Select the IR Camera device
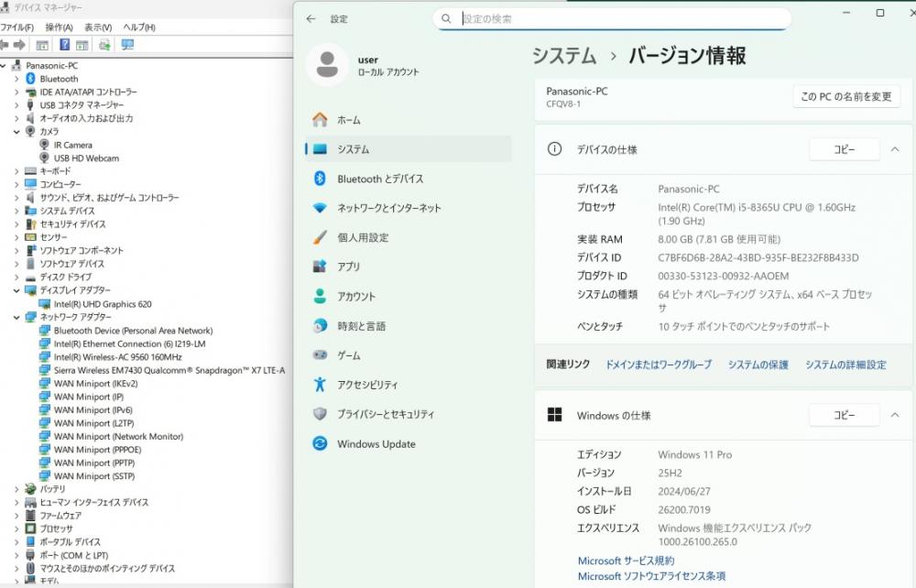This screenshot has width=916, height=588. [73, 145]
